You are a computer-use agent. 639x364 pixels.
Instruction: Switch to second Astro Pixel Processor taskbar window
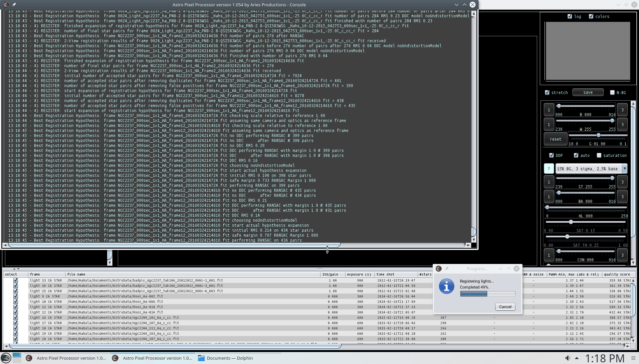[x=153, y=358]
